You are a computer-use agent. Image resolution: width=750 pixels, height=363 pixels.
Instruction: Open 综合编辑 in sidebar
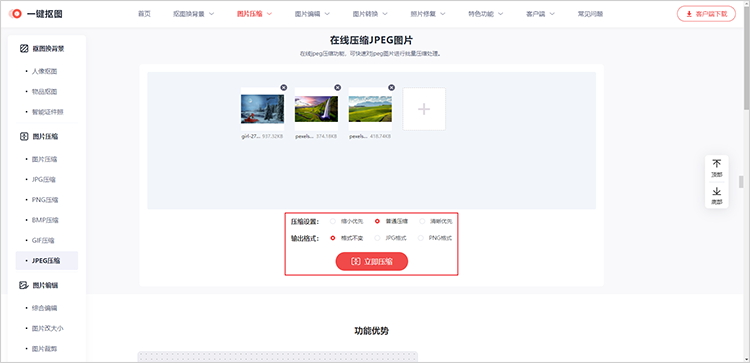[x=44, y=308]
